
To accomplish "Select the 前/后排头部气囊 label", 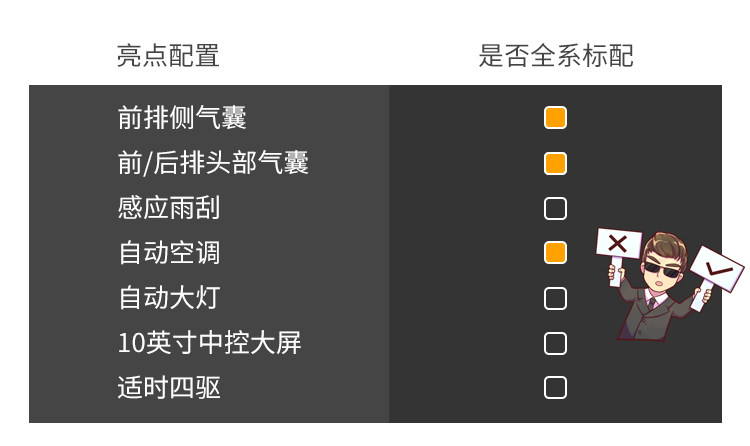I will pyautogui.click(x=213, y=163).
